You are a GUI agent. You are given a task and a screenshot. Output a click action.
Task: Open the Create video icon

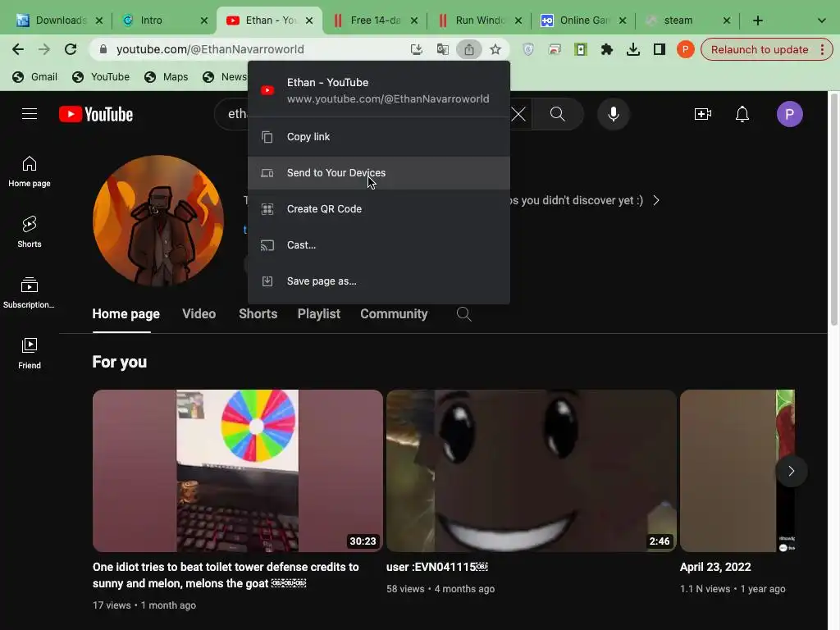[x=702, y=114]
